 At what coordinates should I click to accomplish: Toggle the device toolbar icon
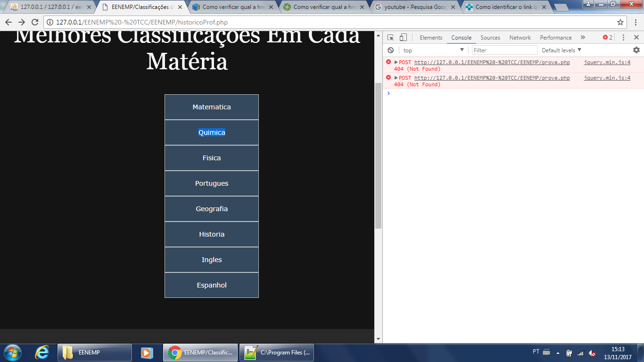click(403, 38)
